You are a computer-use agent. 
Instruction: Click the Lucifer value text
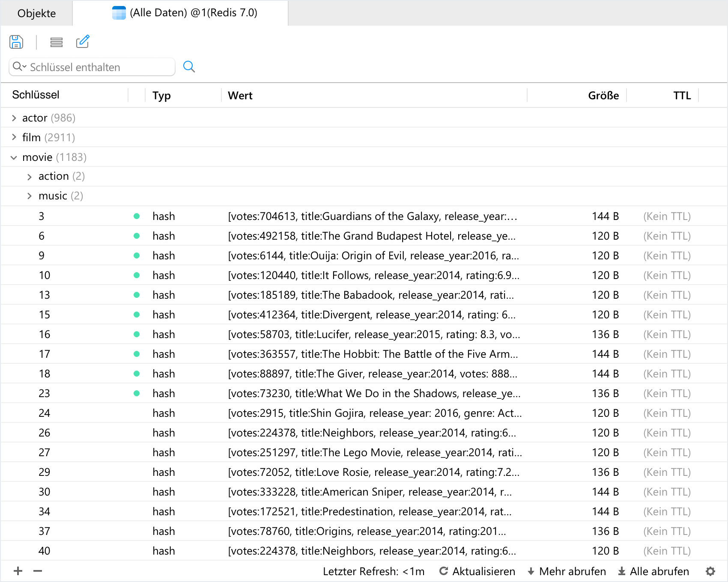click(374, 334)
